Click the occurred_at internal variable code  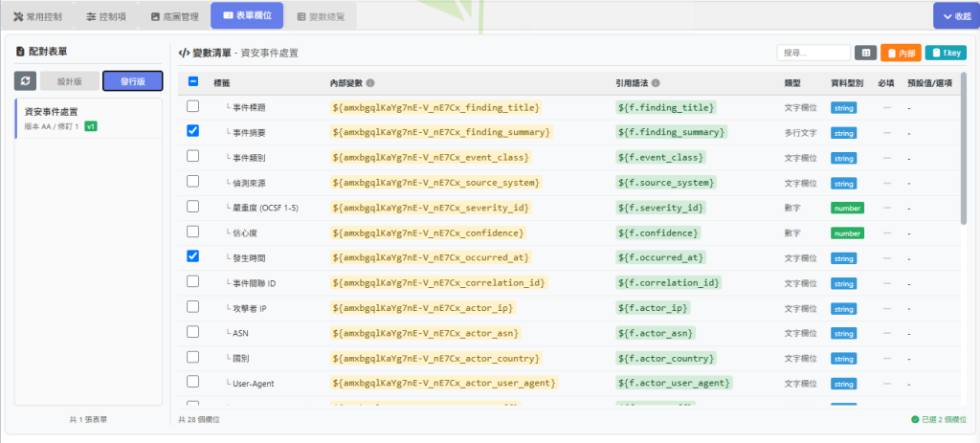pyautogui.click(x=432, y=258)
